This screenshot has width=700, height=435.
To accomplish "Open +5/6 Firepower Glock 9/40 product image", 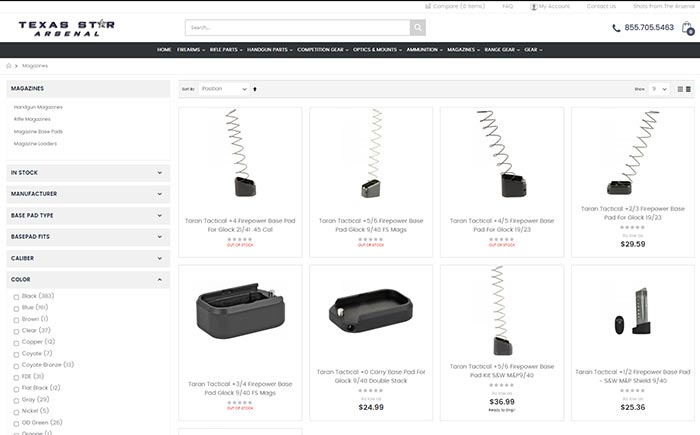I will (371, 153).
